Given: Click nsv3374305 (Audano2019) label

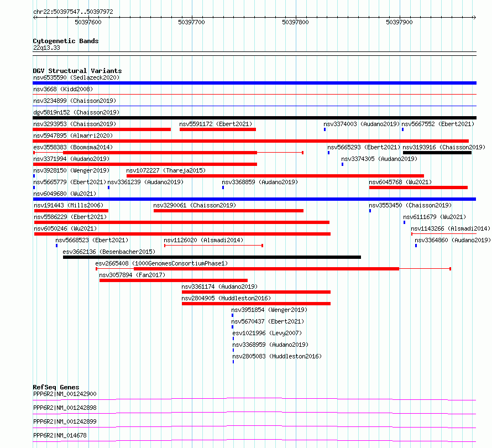Looking at the screenshot, I should coord(379,159).
